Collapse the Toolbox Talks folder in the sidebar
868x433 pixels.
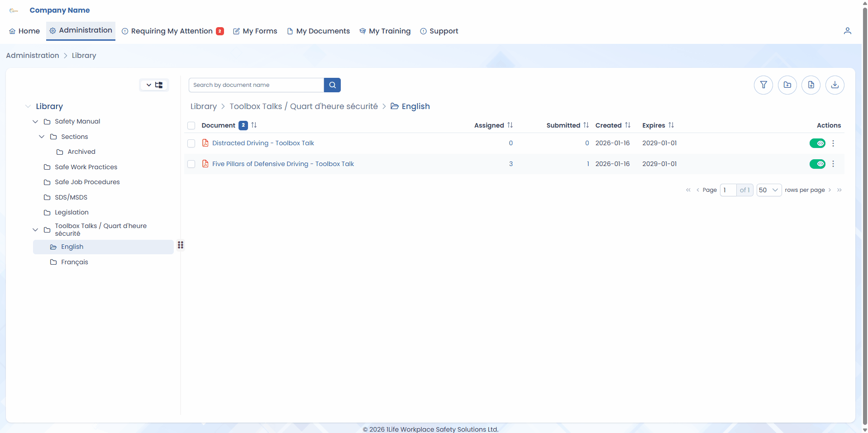[35, 229]
